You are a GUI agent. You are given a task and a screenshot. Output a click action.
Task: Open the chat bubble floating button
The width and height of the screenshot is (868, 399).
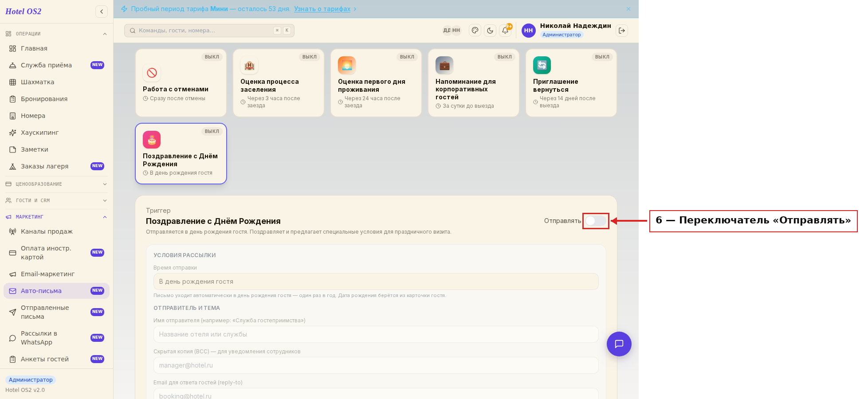(x=619, y=344)
